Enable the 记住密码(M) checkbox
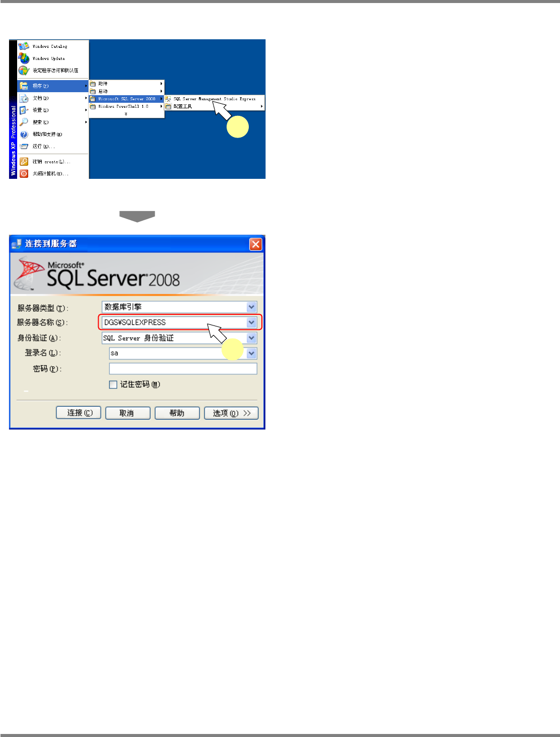The width and height of the screenshot is (560, 737). pos(113,384)
